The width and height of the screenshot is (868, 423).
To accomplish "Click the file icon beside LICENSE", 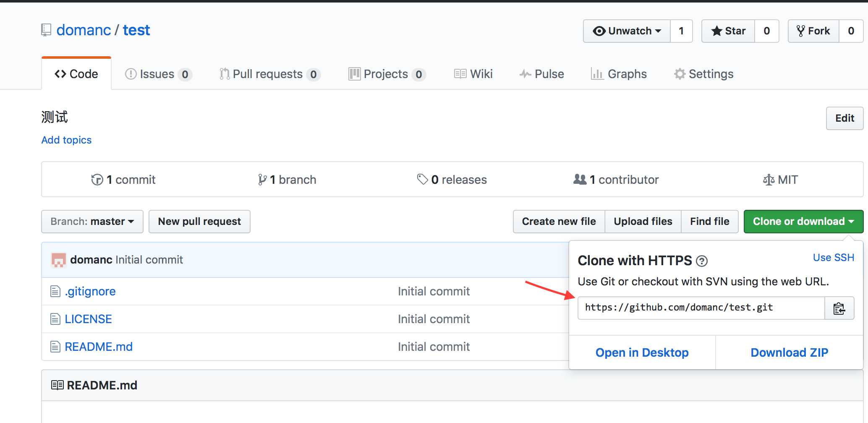I will (55, 319).
